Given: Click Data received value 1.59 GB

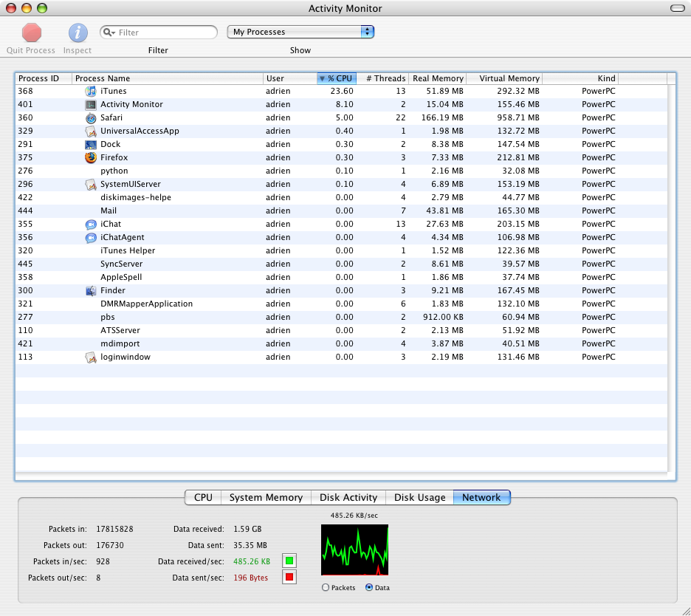Looking at the screenshot, I should [x=247, y=529].
